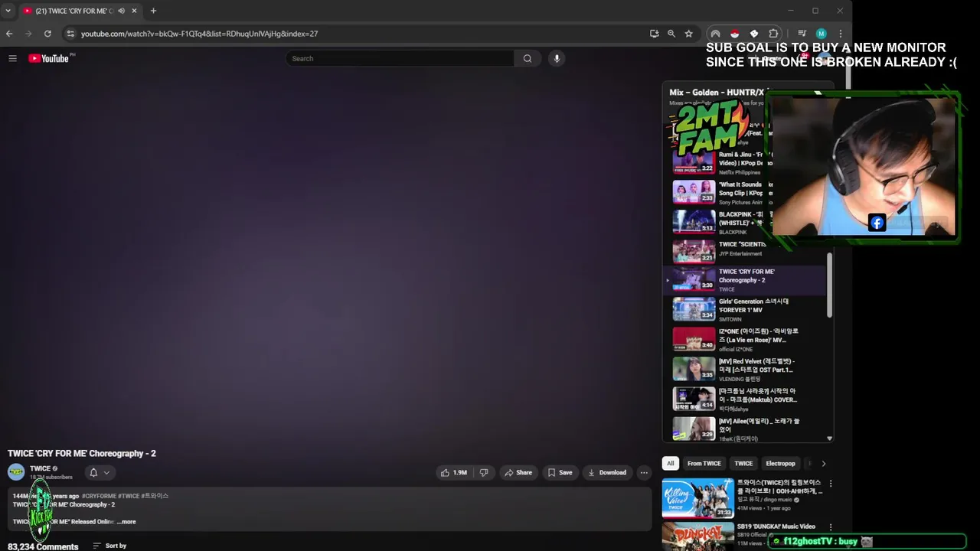Click the Share button
The width and height of the screenshot is (980, 551).
tap(518, 472)
